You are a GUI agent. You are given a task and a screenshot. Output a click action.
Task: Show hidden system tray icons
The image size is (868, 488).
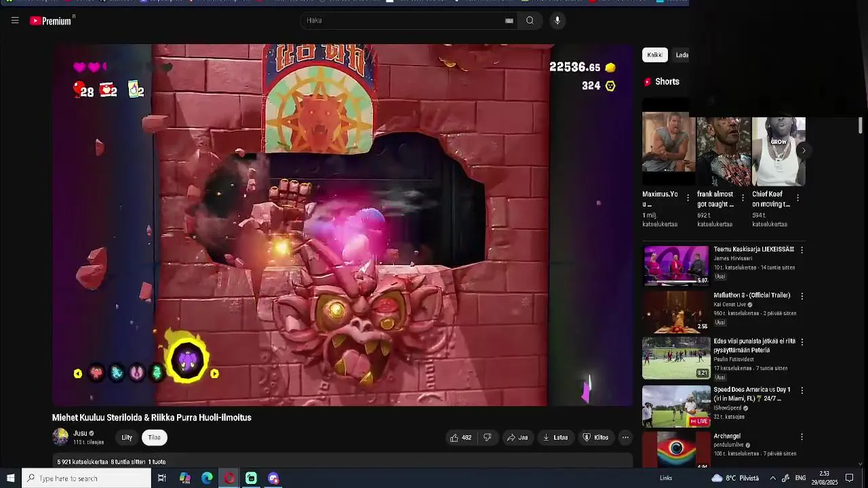[x=772, y=478]
